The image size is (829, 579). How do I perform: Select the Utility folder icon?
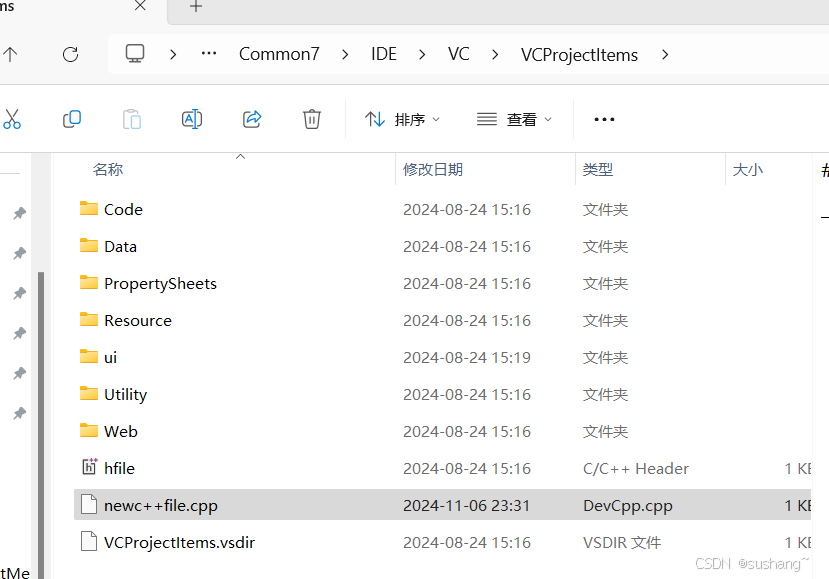click(89, 393)
